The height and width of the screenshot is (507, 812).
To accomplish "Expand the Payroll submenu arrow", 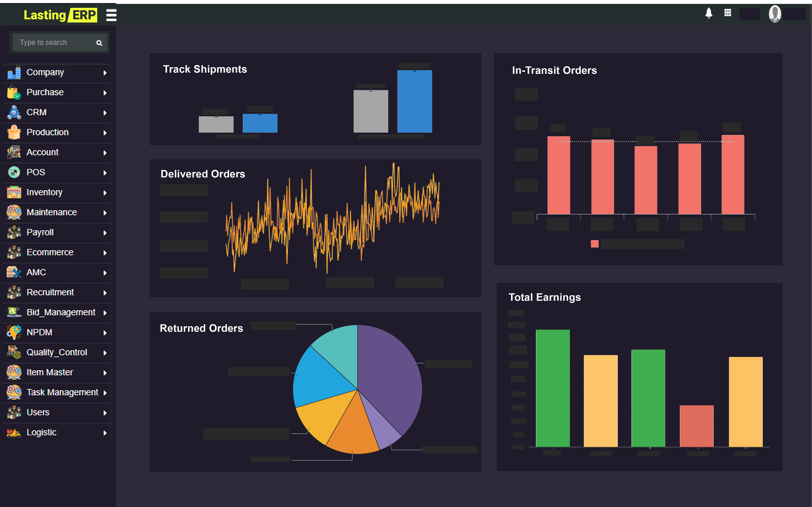I will (x=105, y=233).
